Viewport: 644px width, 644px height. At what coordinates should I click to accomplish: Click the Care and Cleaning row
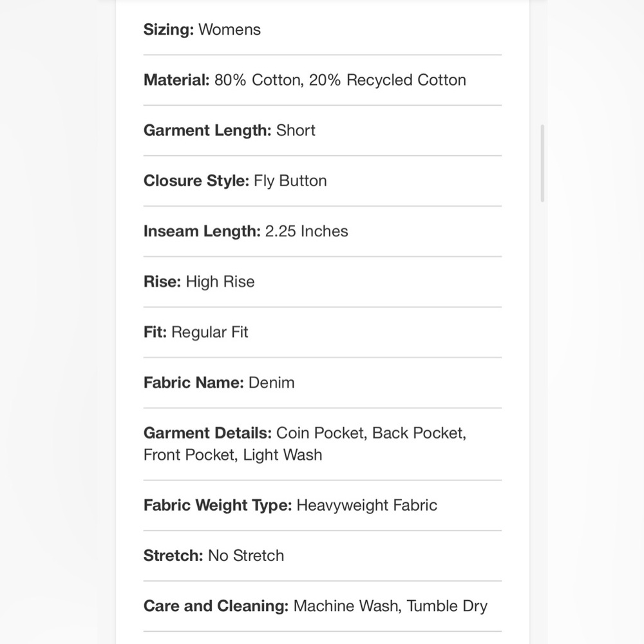[x=323, y=607]
